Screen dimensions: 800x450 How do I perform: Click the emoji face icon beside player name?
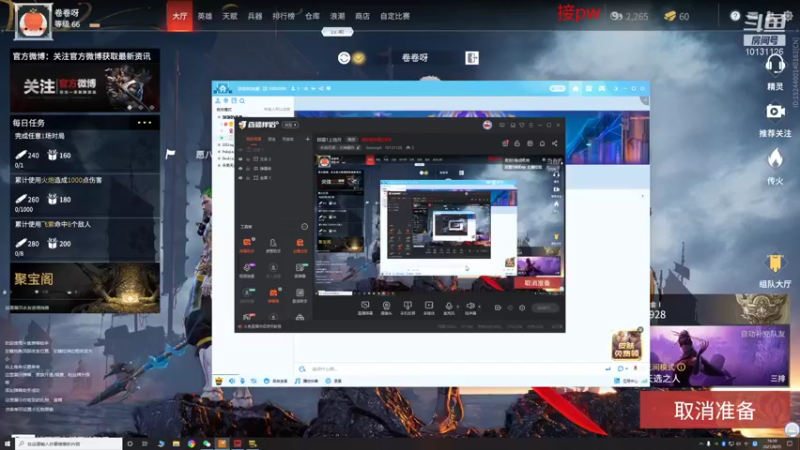[x=344, y=58]
